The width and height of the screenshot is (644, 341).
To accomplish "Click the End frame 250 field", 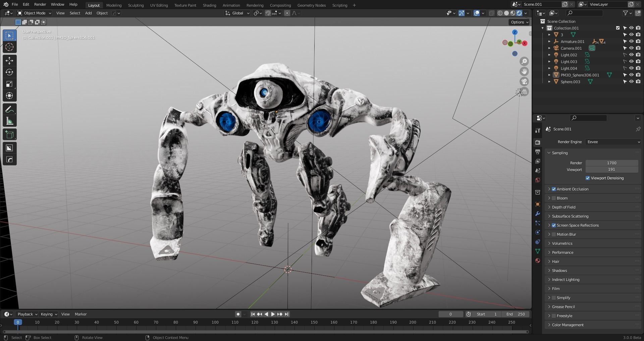I will [516, 314].
